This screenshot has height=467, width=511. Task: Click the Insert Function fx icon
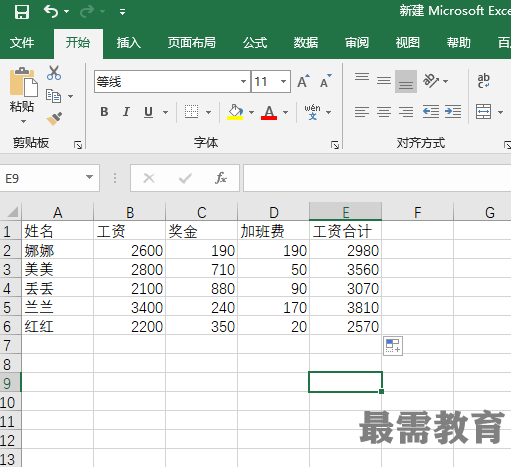tap(221, 178)
